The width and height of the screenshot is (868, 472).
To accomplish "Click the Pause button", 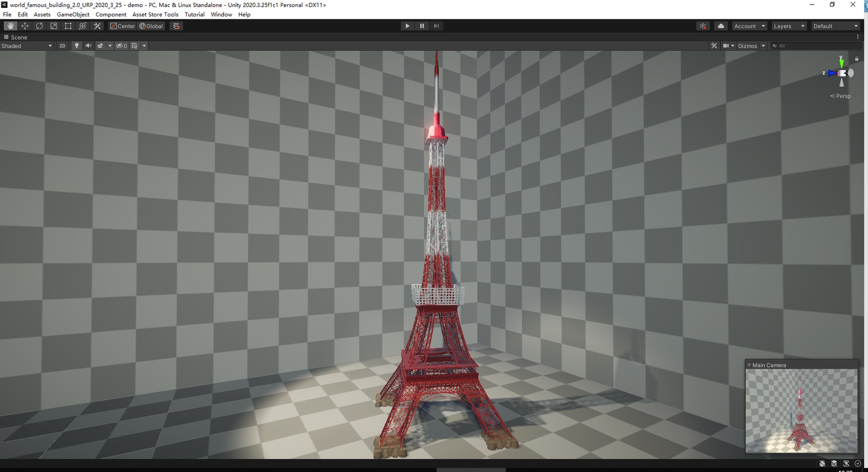I will click(422, 26).
